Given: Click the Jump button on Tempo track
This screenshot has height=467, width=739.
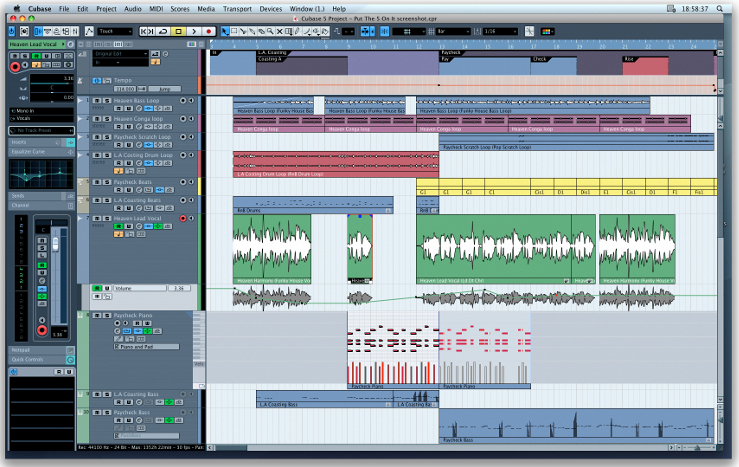Looking at the screenshot, I should (x=164, y=89).
